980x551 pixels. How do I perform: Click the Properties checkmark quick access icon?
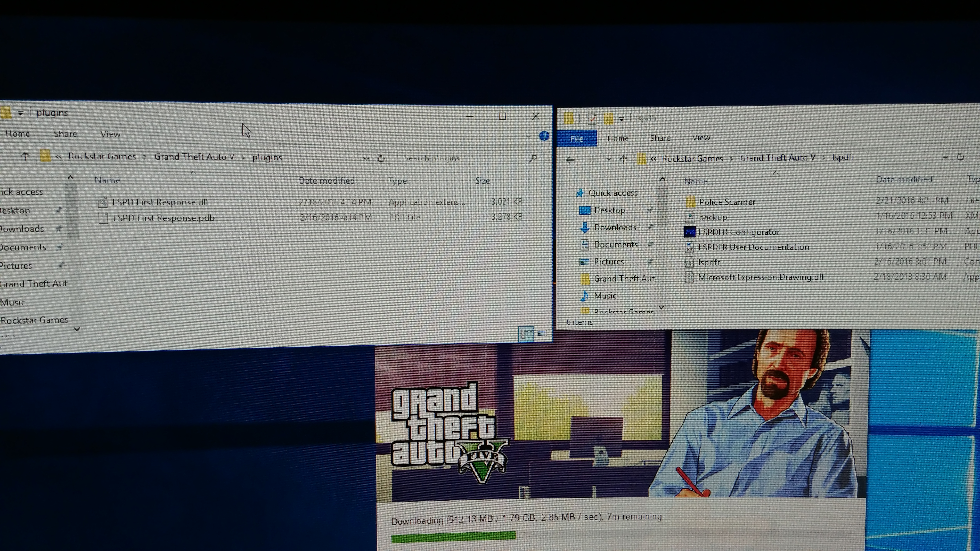pyautogui.click(x=592, y=119)
